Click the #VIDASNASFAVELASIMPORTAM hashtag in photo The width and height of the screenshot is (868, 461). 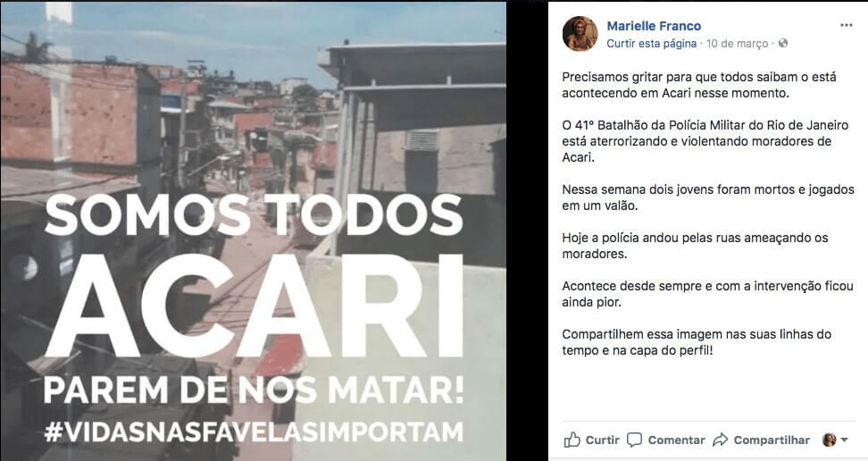[x=254, y=432]
